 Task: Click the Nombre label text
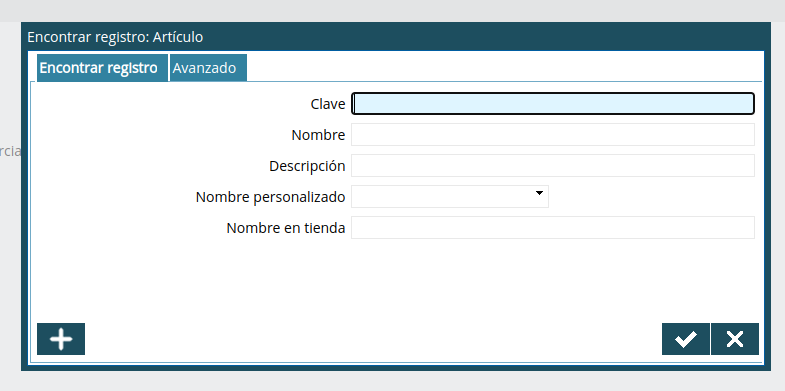pyautogui.click(x=318, y=135)
